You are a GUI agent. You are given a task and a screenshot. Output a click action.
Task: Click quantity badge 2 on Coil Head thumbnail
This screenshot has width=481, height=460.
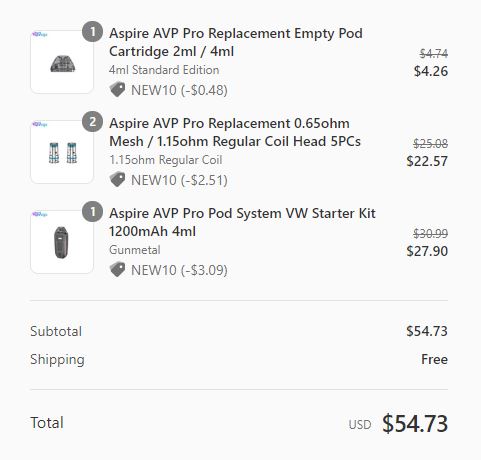[x=92, y=122]
